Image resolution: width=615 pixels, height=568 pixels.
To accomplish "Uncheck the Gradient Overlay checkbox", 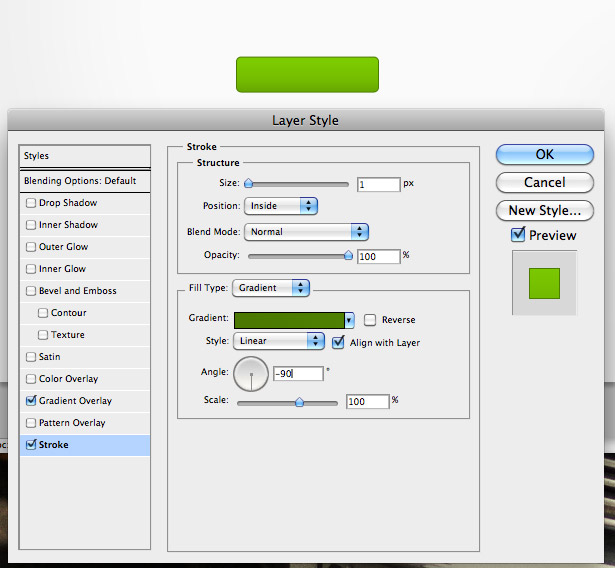I will (x=31, y=401).
